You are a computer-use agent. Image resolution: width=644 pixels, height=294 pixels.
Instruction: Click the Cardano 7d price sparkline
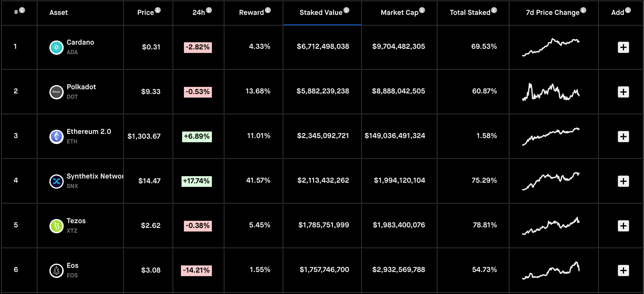click(x=551, y=47)
